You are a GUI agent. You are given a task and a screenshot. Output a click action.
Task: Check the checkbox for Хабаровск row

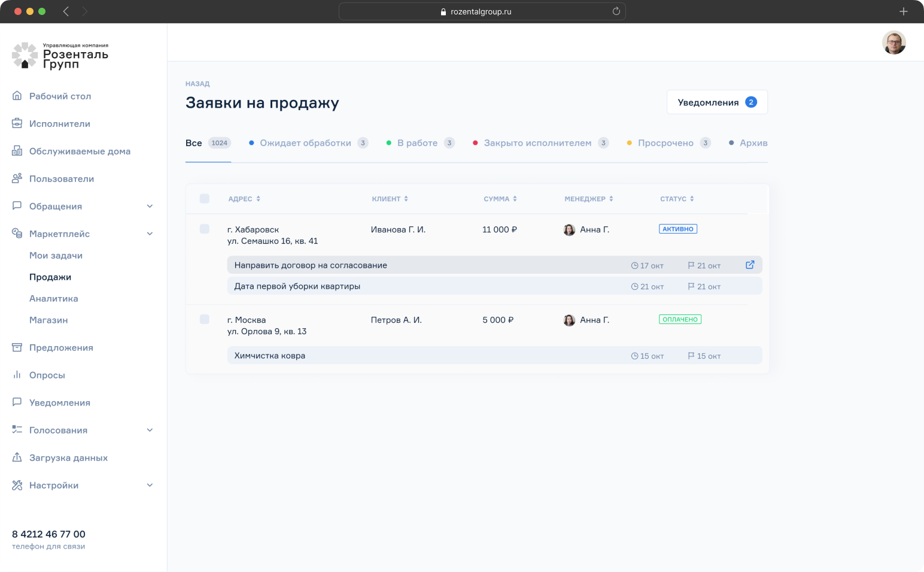(205, 228)
